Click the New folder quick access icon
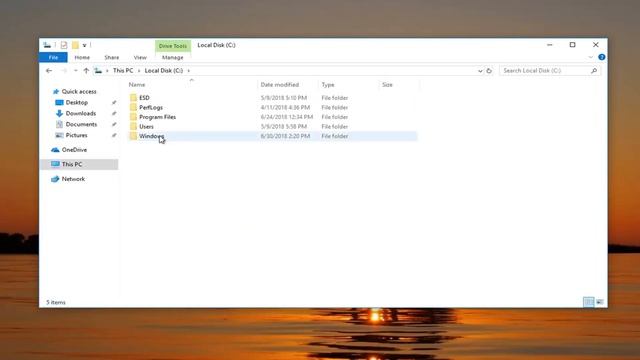The height and width of the screenshot is (360, 640). (x=75, y=45)
